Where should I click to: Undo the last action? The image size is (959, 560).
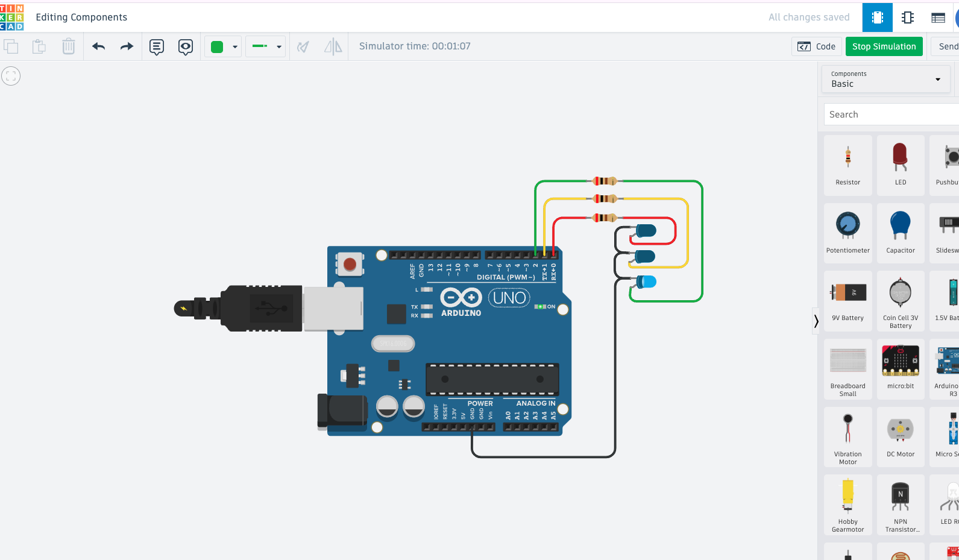tap(99, 46)
